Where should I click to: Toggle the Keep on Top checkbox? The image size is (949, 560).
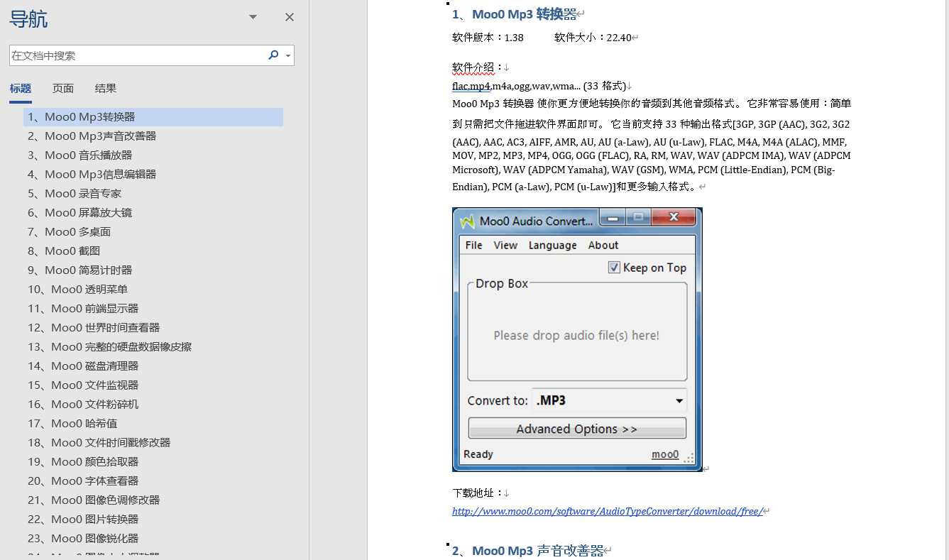pyautogui.click(x=614, y=268)
